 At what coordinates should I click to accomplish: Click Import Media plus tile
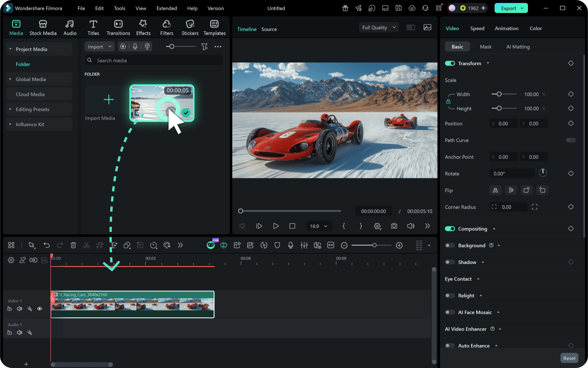[x=109, y=100]
